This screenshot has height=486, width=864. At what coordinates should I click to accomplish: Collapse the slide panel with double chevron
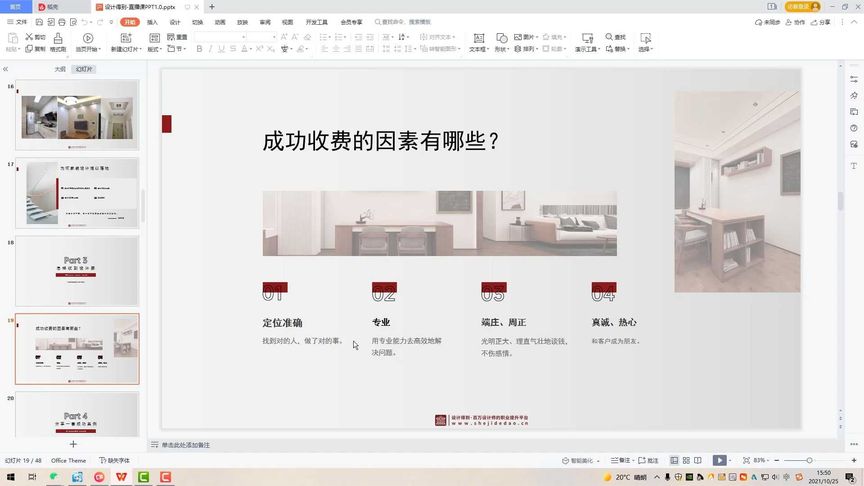coord(6,69)
